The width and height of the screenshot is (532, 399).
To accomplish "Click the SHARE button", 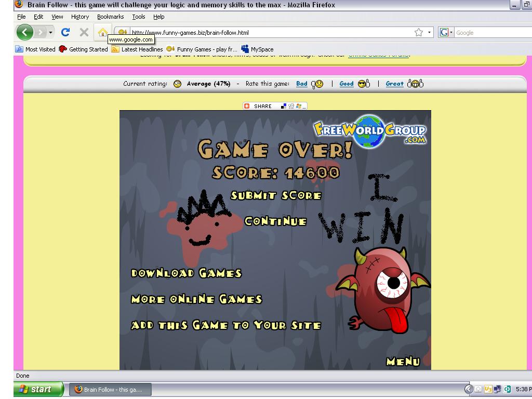I will (275, 106).
